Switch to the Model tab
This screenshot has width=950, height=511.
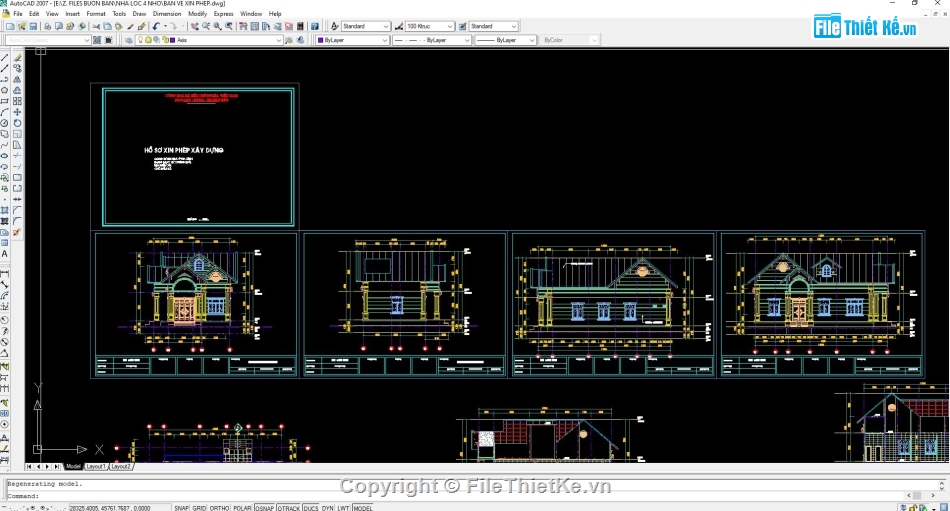(x=73, y=466)
